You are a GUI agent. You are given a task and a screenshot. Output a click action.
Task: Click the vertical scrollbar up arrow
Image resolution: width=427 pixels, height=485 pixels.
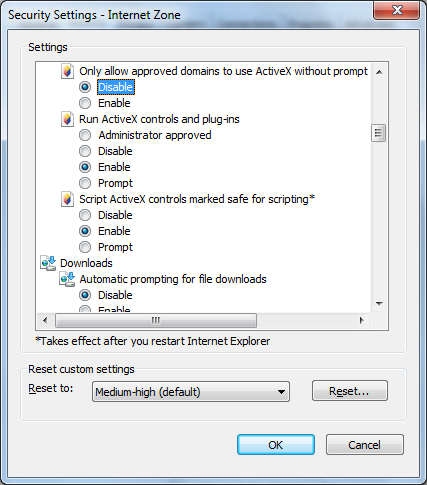click(x=379, y=72)
